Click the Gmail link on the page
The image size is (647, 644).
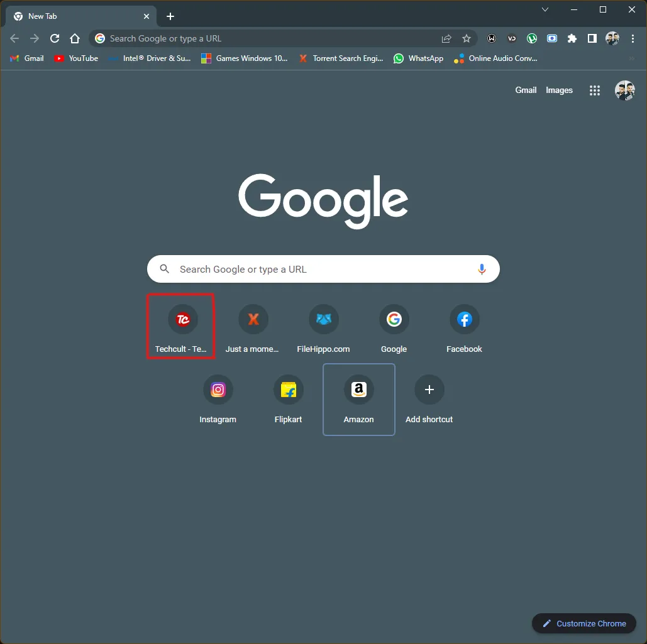526,90
